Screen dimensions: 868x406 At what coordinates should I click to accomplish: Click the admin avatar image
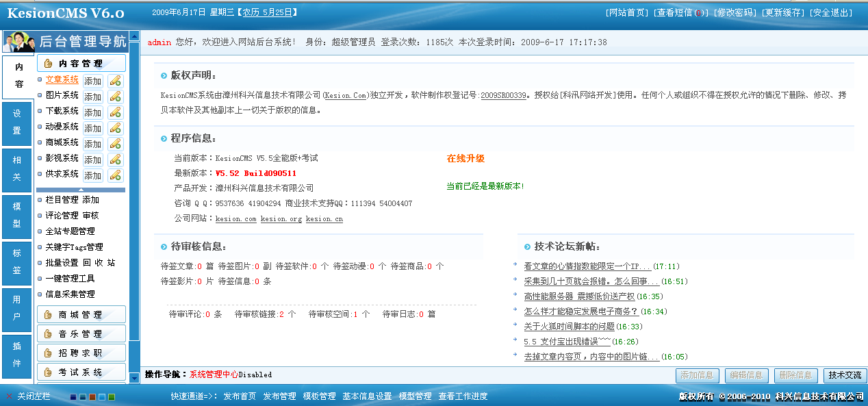coord(19,42)
